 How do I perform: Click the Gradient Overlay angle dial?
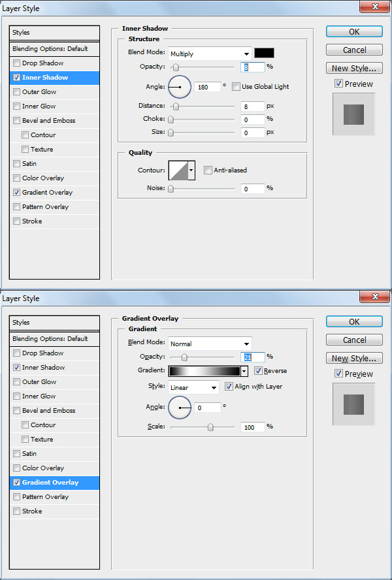point(180,408)
